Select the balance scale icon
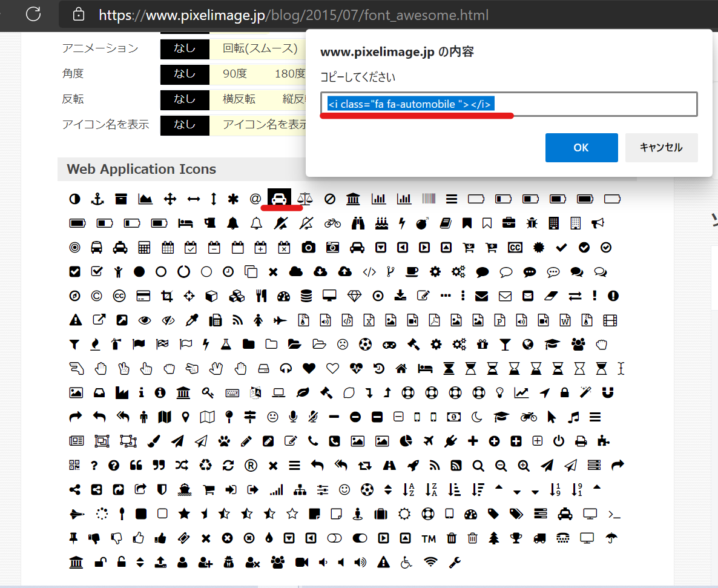Screen dimensions: 718x588 (305, 199)
